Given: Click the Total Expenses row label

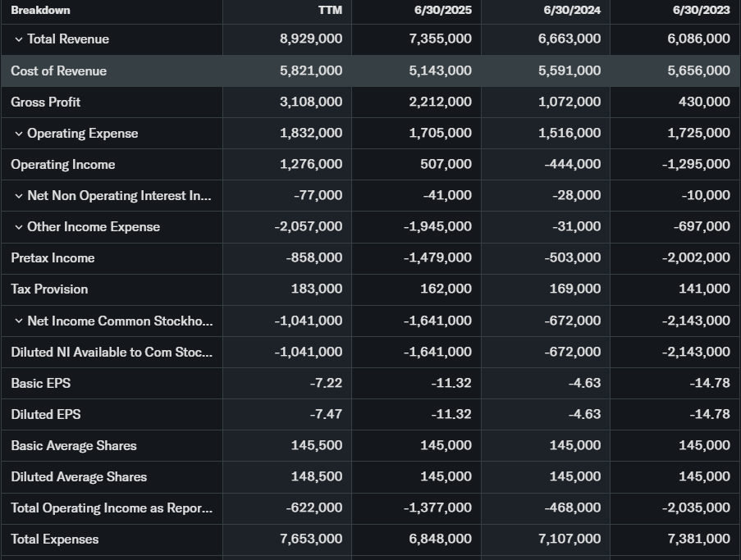Looking at the screenshot, I should 54,539.
